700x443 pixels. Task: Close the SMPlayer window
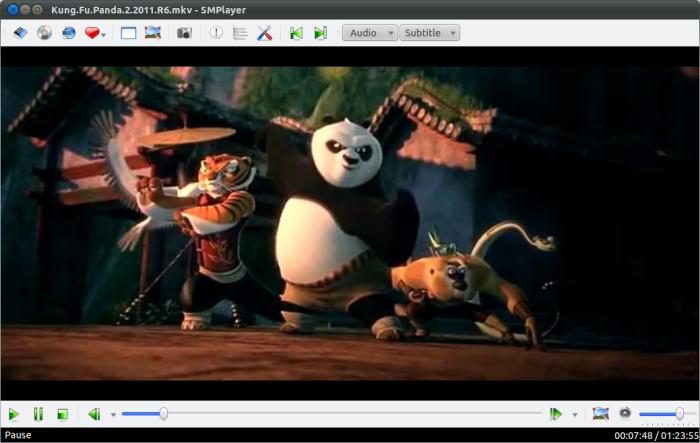click(13, 9)
